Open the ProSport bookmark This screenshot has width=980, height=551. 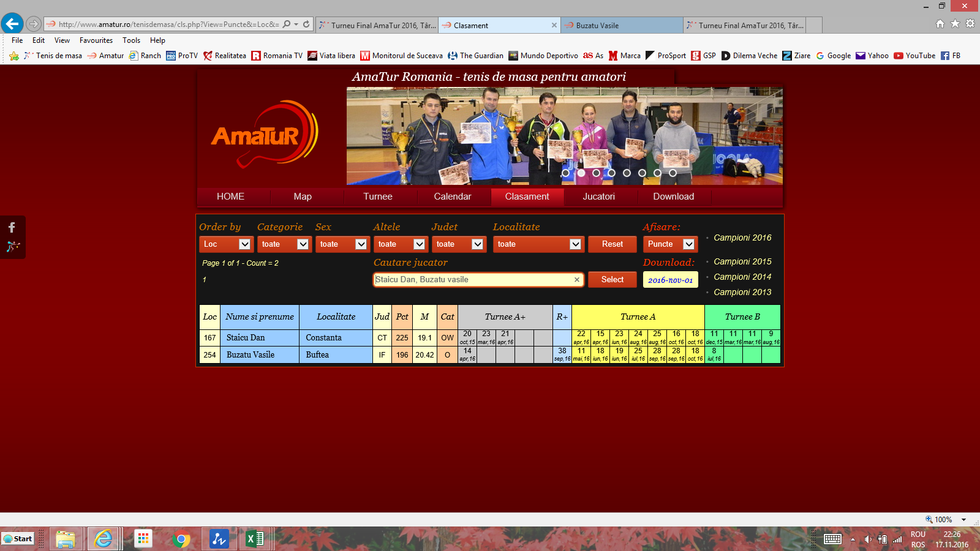tap(666, 56)
